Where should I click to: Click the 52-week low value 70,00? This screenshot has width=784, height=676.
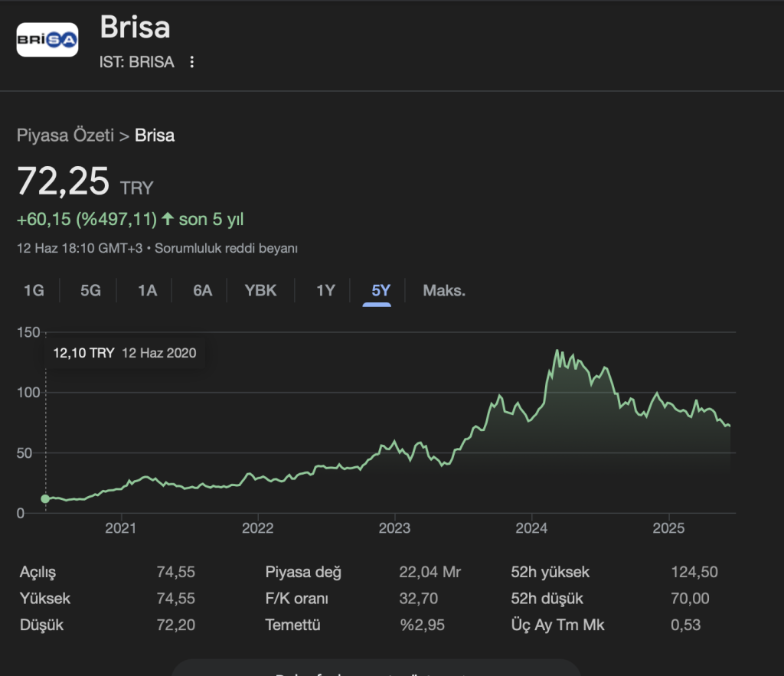coord(690,599)
